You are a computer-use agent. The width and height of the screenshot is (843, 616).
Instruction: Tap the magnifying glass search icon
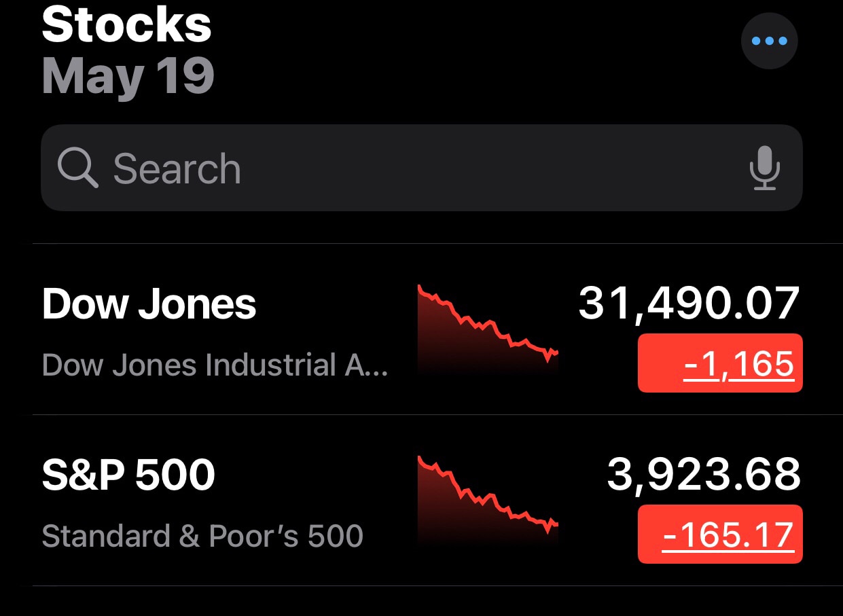point(77,168)
